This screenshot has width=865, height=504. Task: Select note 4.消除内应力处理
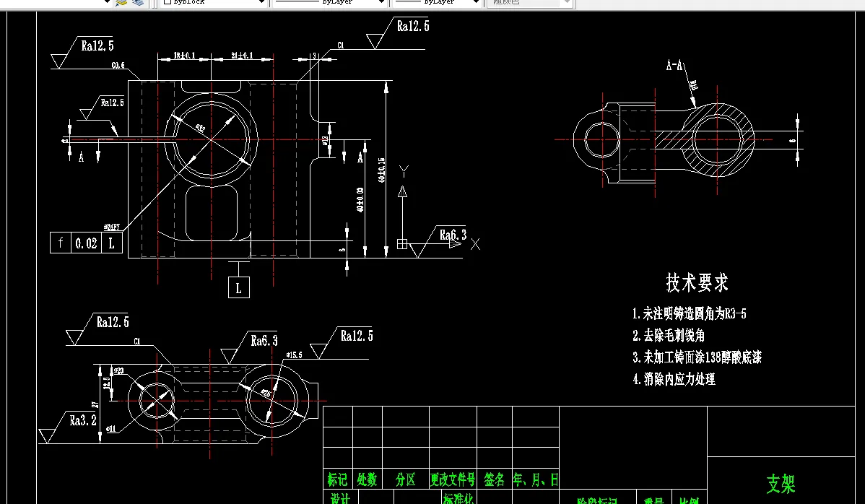coord(674,379)
